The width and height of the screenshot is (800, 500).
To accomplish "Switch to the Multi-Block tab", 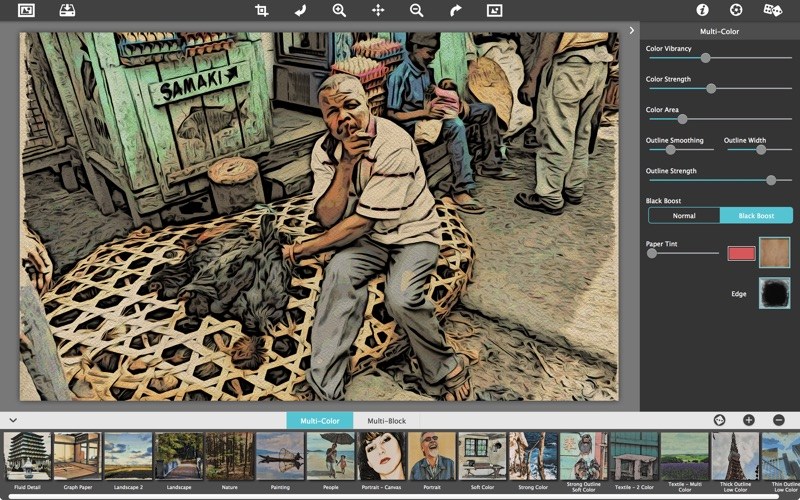I will pos(387,421).
